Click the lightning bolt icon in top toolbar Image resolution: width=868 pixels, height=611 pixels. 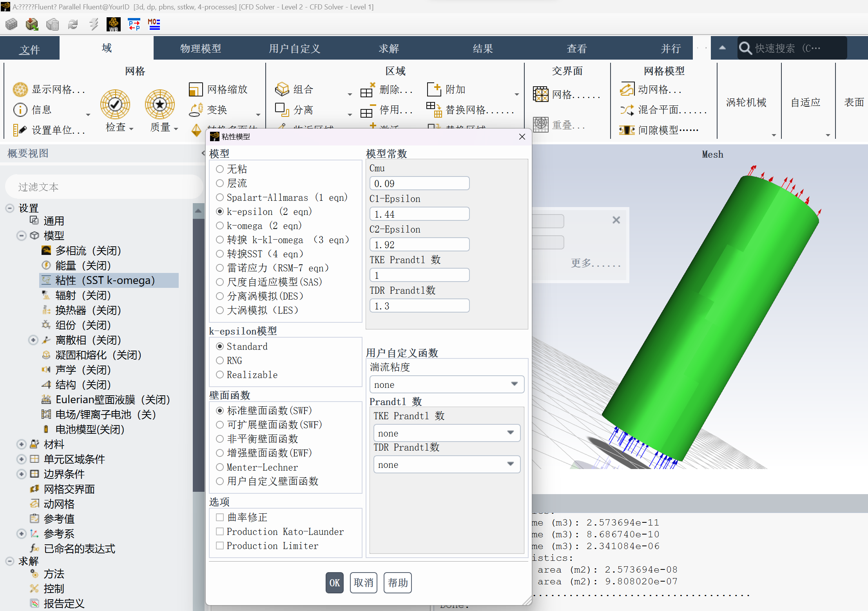coord(94,24)
